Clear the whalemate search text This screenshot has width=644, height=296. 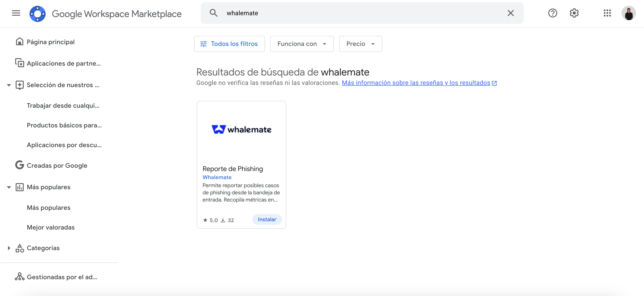point(511,13)
